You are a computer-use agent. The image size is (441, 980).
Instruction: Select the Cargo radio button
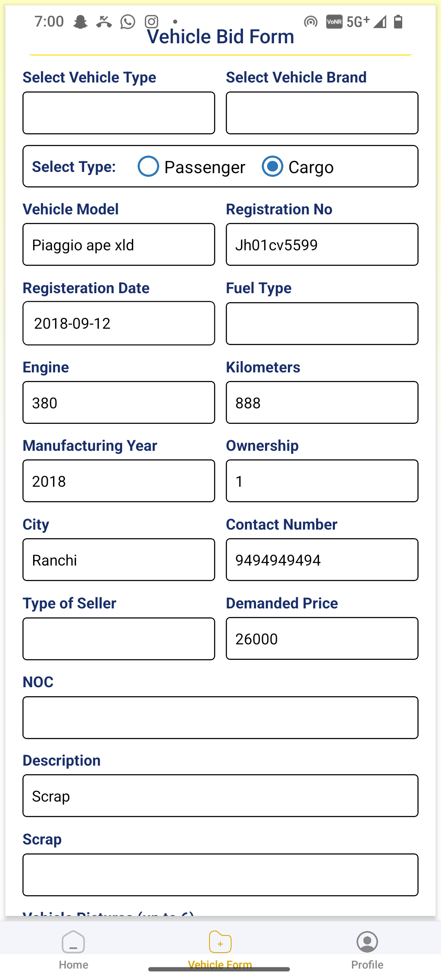272,166
